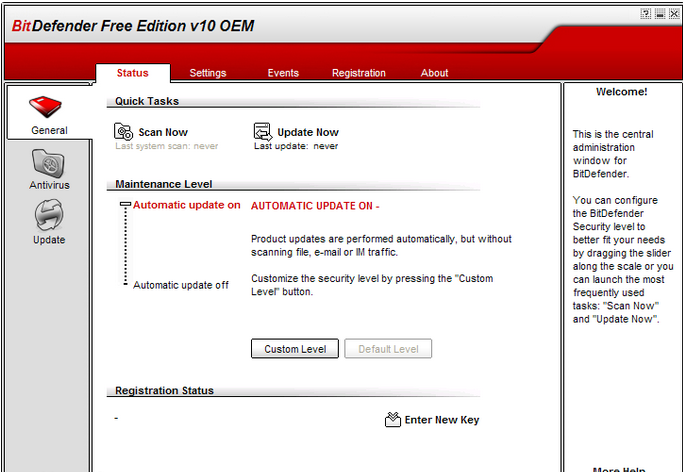Click the Update Now icon
This screenshot has width=683, height=472.
[x=263, y=131]
